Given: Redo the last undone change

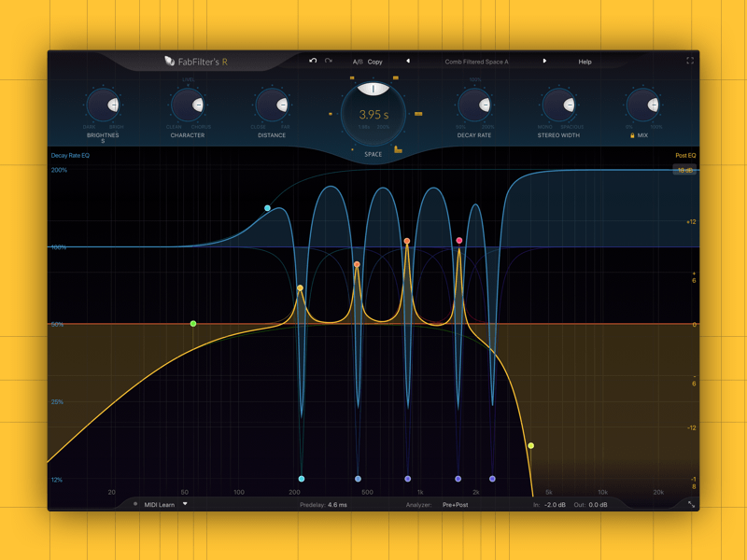Looking at the screenshot, I should (329, 61).
